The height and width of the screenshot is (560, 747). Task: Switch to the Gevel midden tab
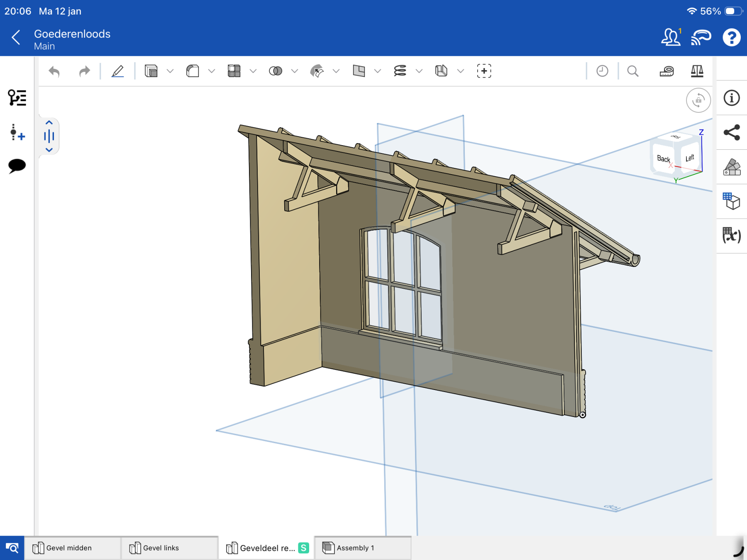click(69, 548)
